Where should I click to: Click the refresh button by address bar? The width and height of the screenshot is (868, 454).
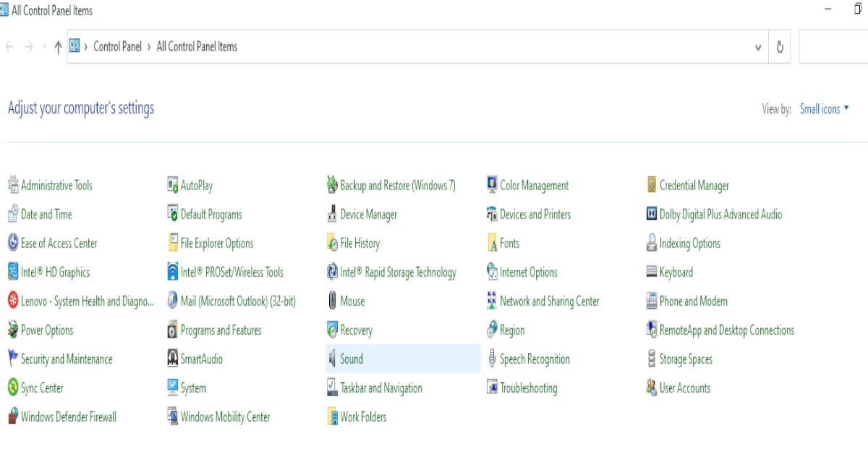click(780, 47)
